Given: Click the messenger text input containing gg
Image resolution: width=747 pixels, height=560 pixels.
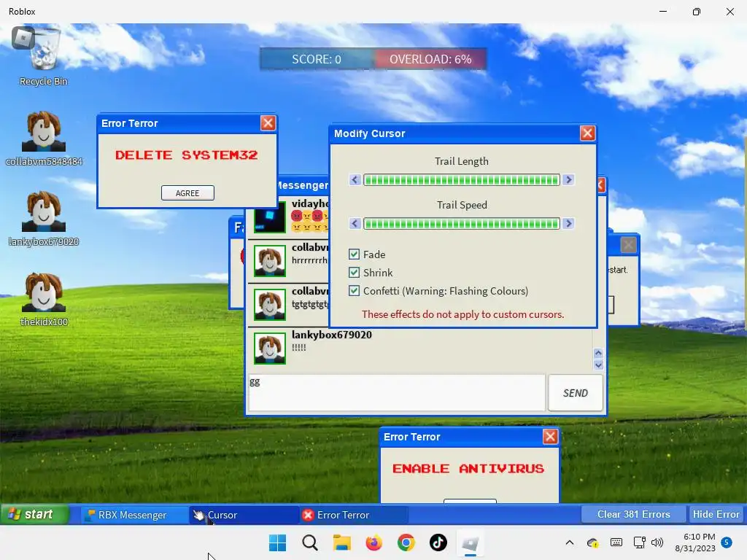Looking at the screenshot, I should pos(397,393).
